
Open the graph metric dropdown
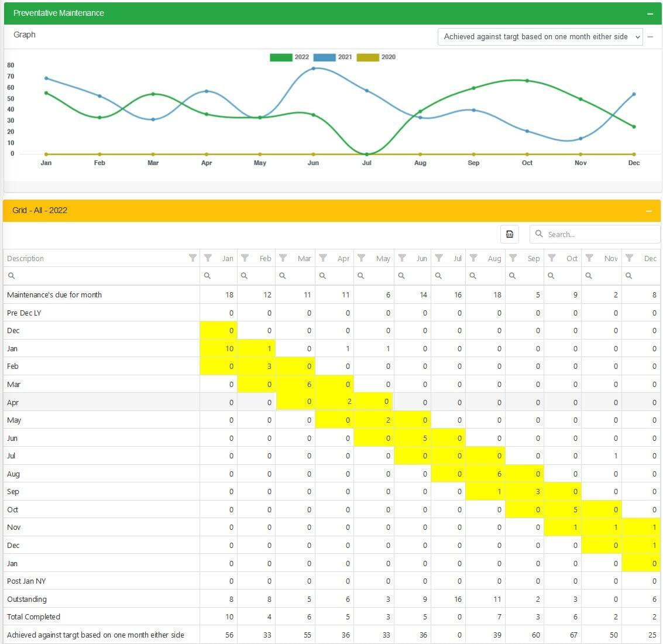[540, 37]
